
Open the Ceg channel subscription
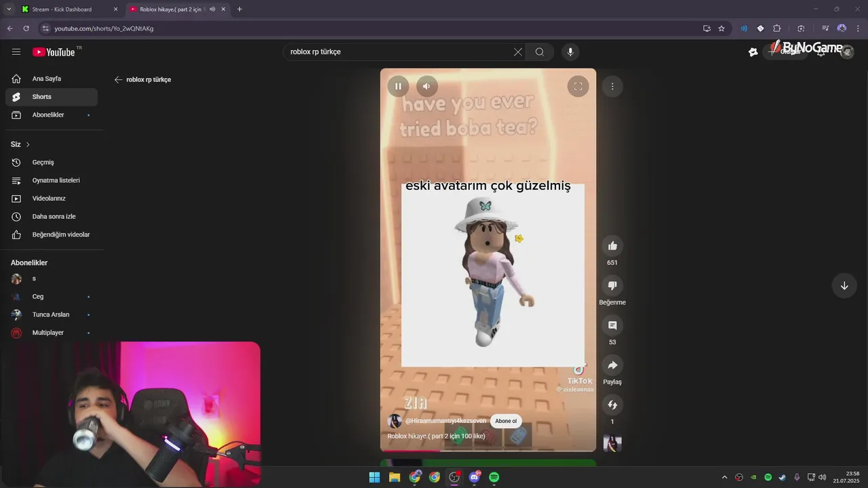coord(52,297)
